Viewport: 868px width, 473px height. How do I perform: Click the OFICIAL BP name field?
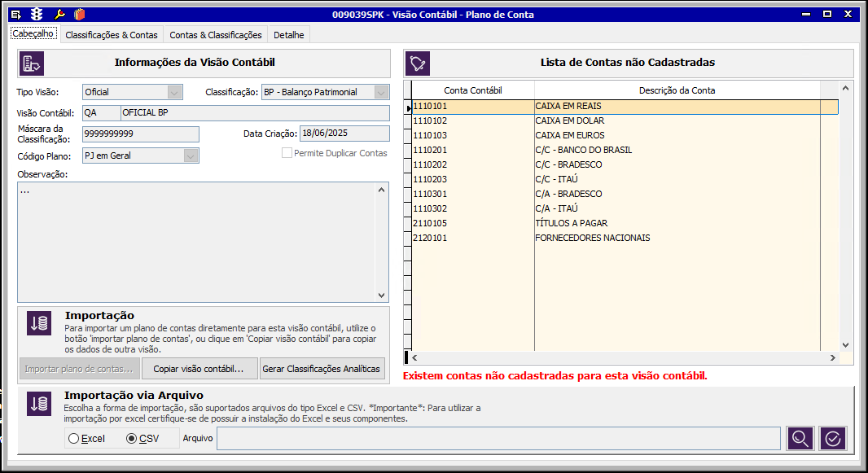255,113
